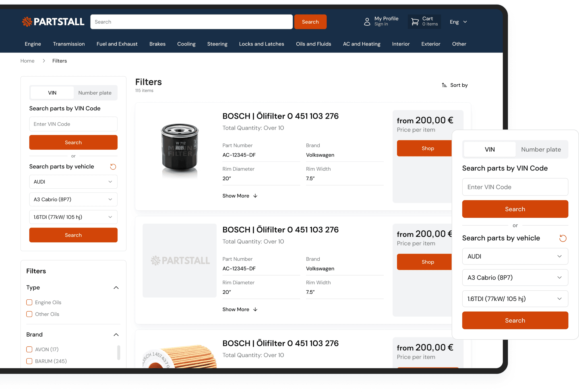The image size is (579, 392).
Task: Click vehicle Search button in floating panel
Action: point(515,320)
